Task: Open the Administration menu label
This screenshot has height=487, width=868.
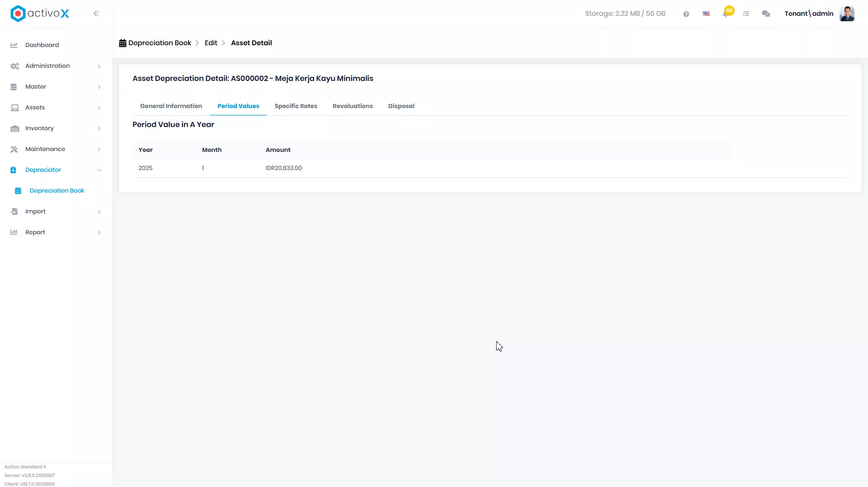Action: click(x=47, y=66)
